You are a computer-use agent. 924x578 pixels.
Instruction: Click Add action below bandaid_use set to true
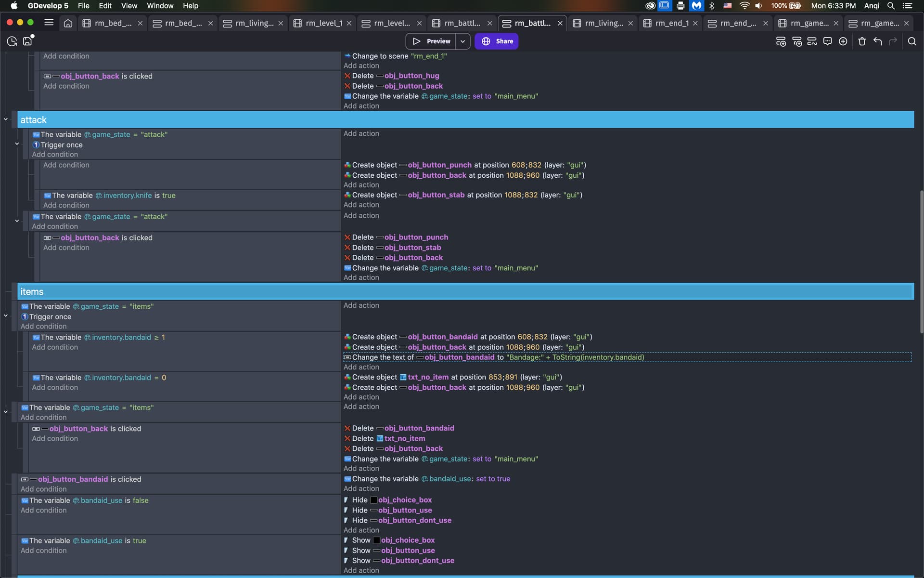tap(361, 488)
